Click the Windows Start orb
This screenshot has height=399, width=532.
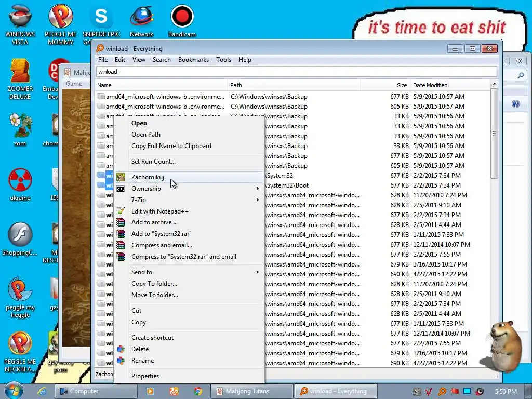point(14,391)
